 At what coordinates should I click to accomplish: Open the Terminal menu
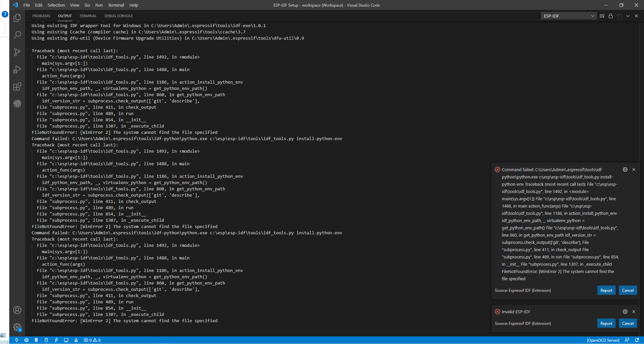tap(116, 5)
